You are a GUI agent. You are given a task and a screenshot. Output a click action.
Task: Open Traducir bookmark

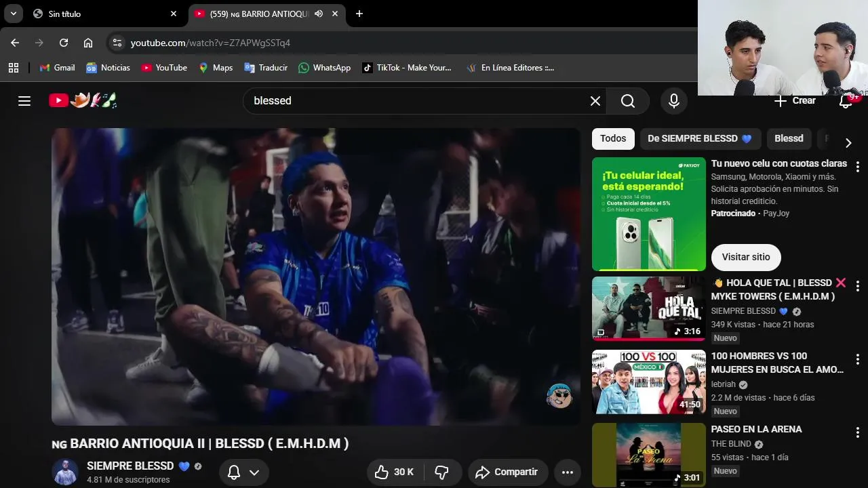[x=266, y=68]
